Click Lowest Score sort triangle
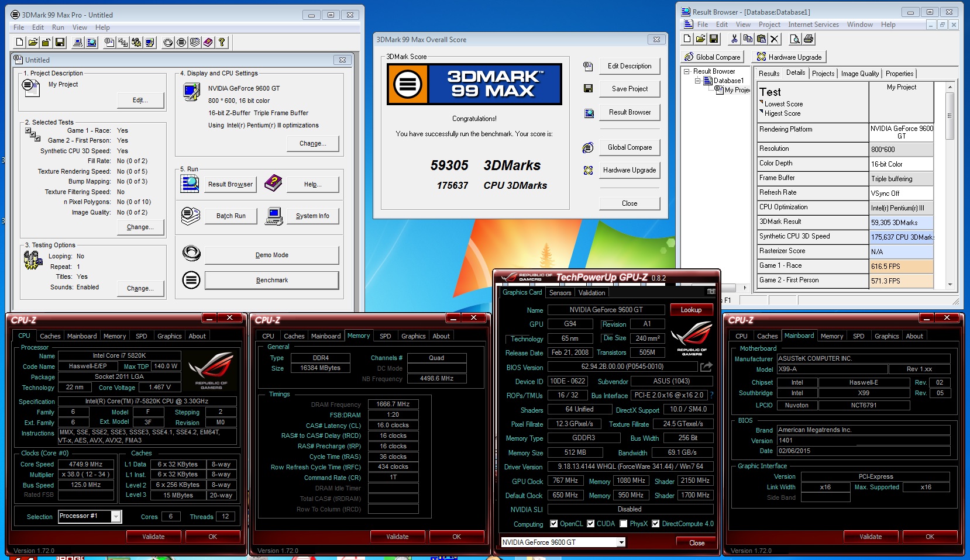 tap(761, 102)
